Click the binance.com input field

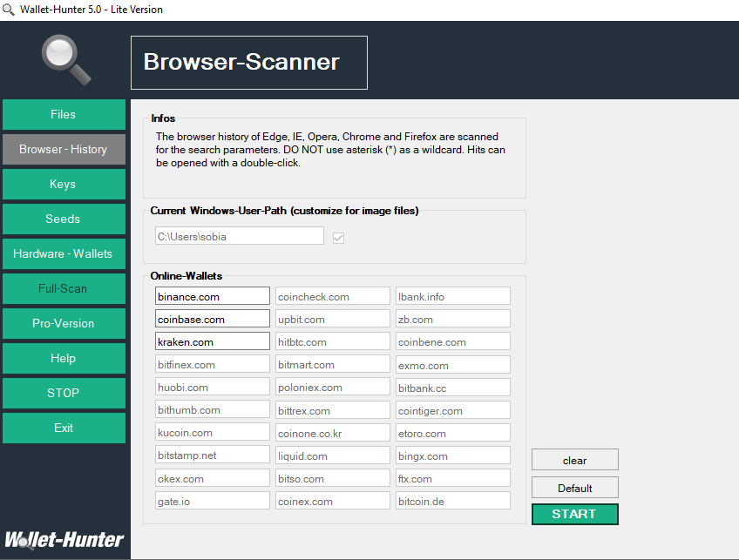(x=213, y=296)
